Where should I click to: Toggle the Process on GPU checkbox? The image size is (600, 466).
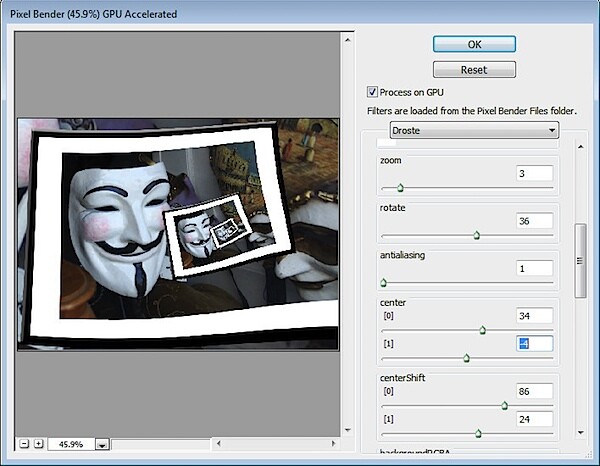[x=372, y=92]
